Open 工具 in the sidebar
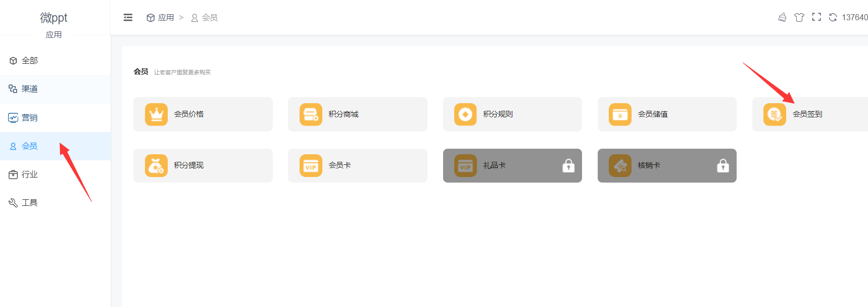Image resolution: width=868 pixels, height=307 pixels. tap(55, 203)
